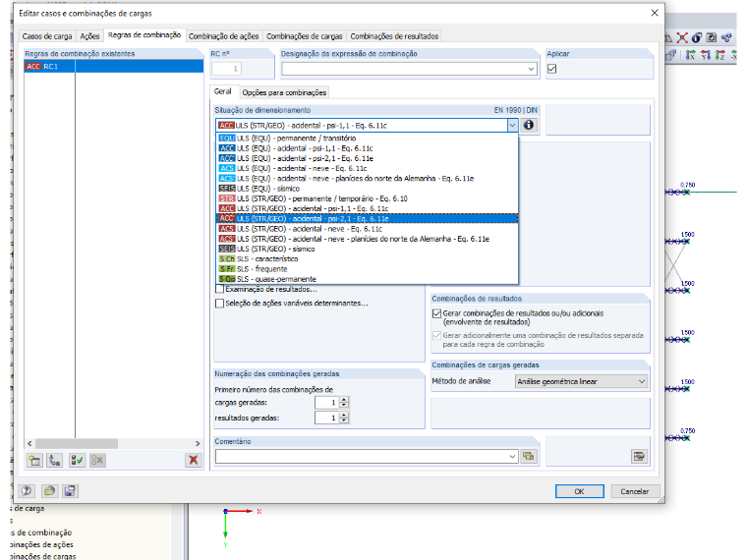Click the select all rules checkmark icon
Viewport: 747px width, 560px height.
pos(77,460)
